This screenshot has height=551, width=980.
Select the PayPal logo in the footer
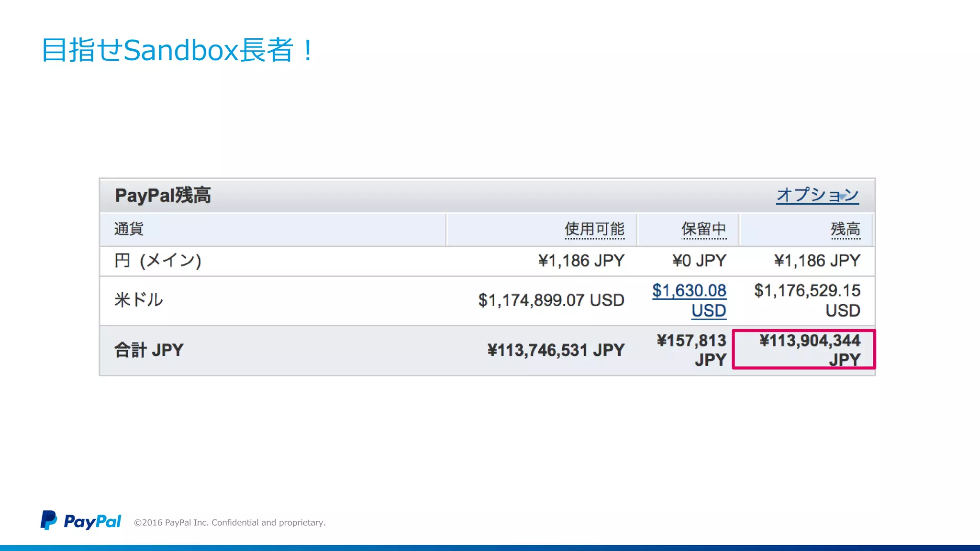[x=81, y=520]
